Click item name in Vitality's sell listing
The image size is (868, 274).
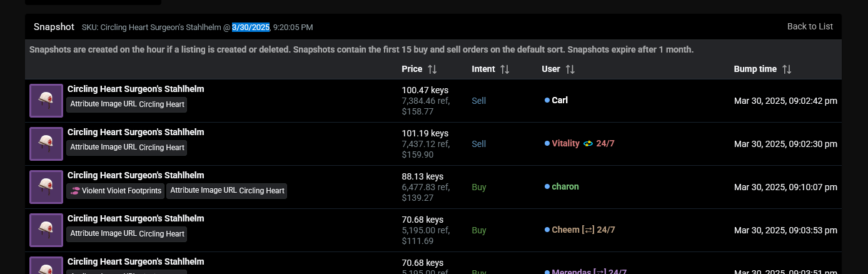click(x=136, y=132)
